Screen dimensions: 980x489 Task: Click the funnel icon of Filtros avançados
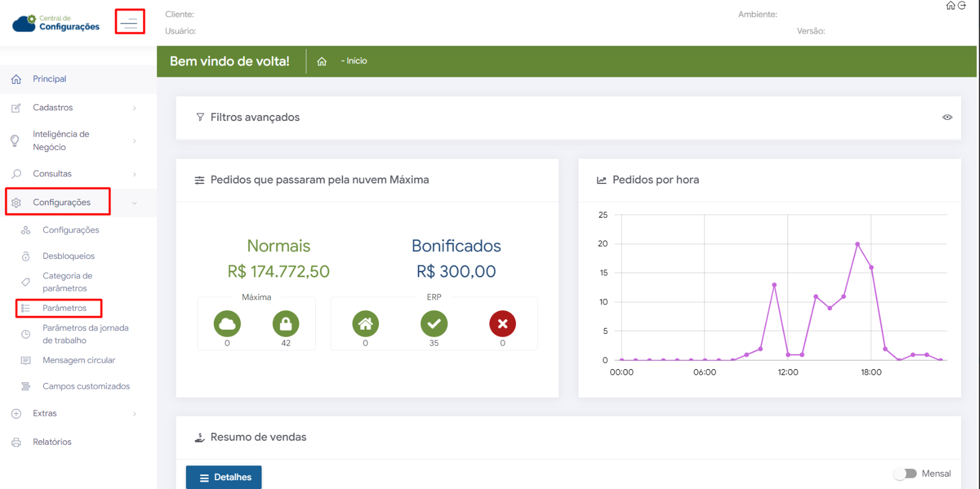[x=200, y=117]
